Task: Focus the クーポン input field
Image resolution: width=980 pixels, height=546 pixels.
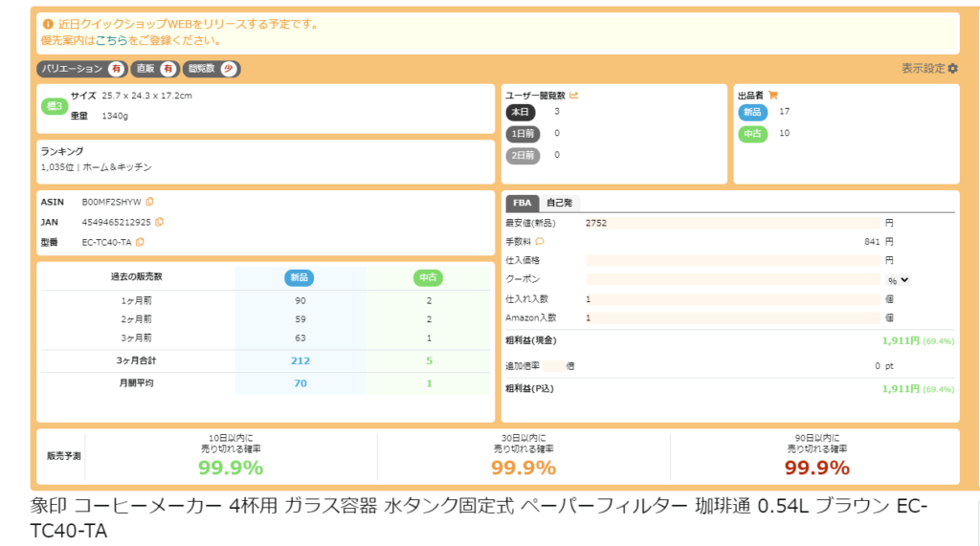Action: [732, 279]
